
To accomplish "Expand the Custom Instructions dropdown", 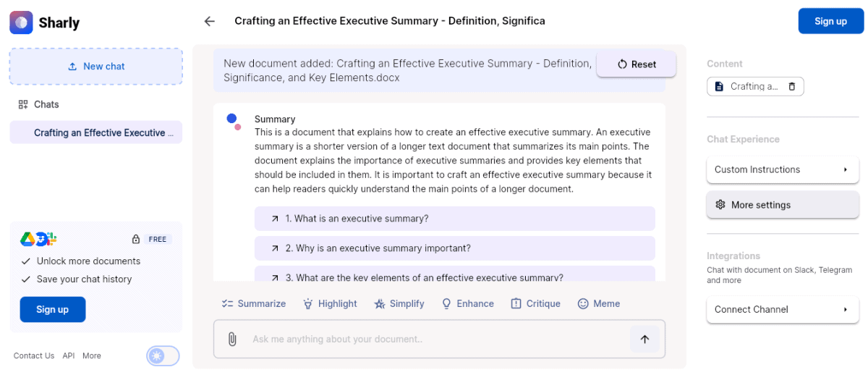I will click(x=783, y=169).
